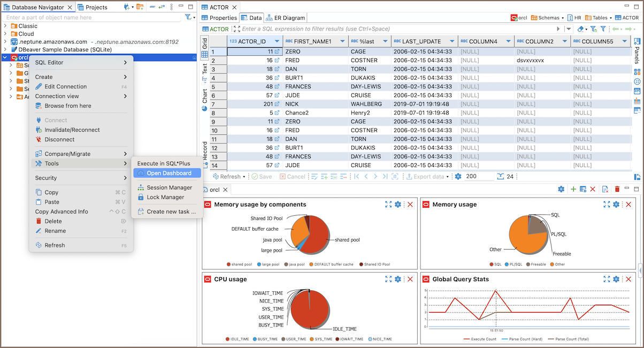
Task: Click the Export data button
Action: pyautogui.click(x=425, y=177)
